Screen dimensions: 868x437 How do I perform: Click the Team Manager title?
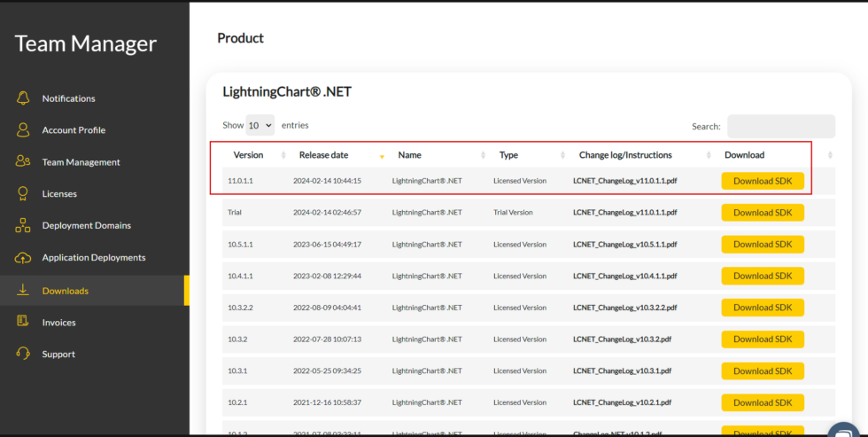[85, 43]
